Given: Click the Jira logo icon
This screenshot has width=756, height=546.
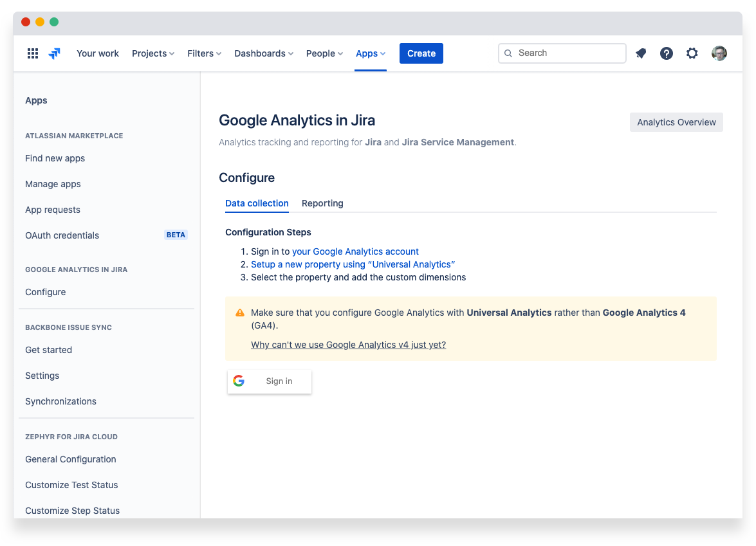Looking at the screenshot, I should point(55,53).
